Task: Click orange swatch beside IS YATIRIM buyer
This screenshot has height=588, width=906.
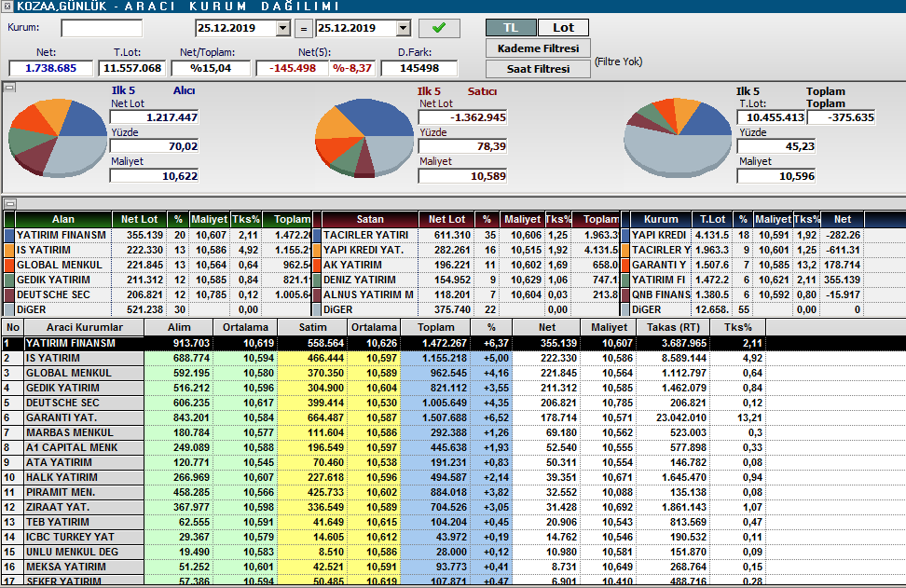Action: [8, 250]
